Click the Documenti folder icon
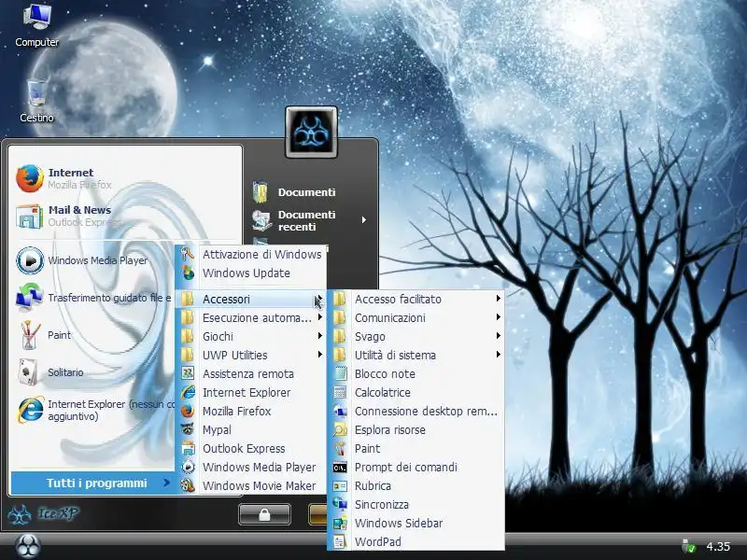This screenshot has width=747, height=560. pos(261,192)
